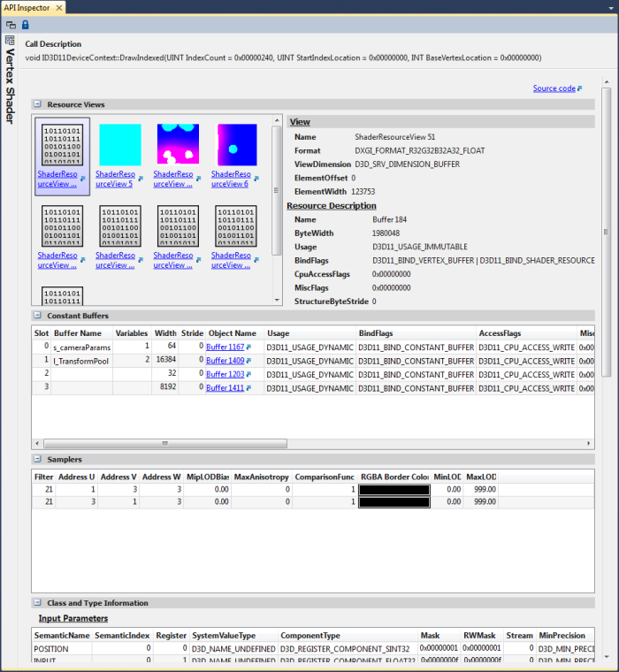Viewport: 619px width, 672px height.
Task: Click the arrow icon after Source code
Action: (x=580, y=88)
